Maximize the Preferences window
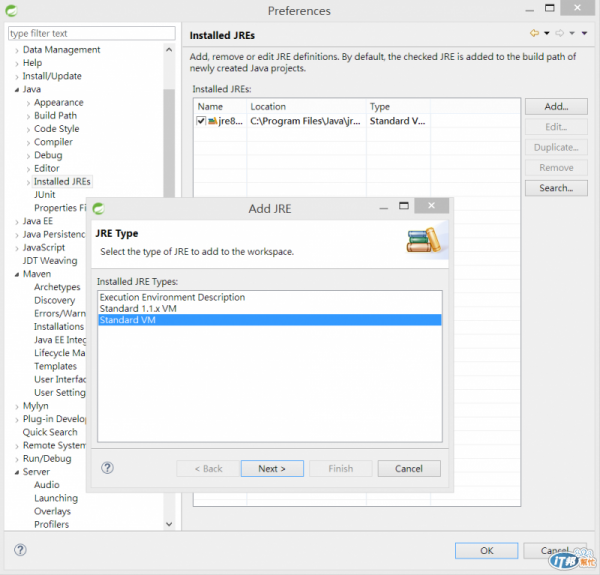 [x=550, y=8]
